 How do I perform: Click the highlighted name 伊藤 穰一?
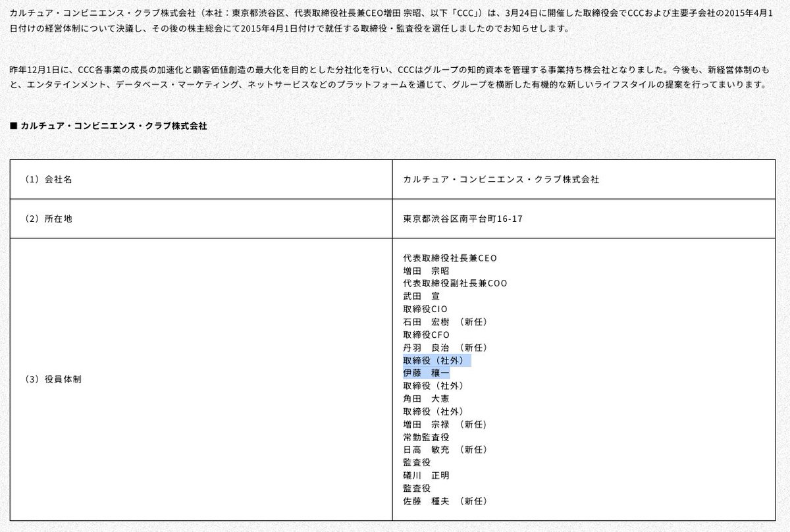(427, 373)
